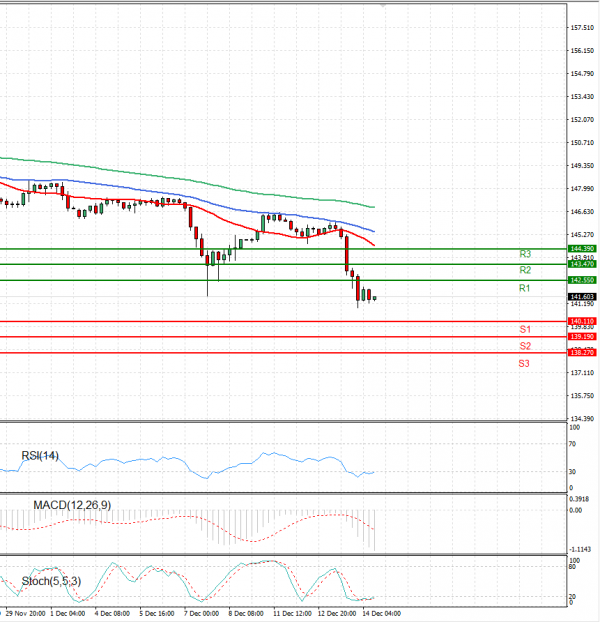Click the MACD 0.3918 scale value
Viewport: 600px width, 622px height.
(579, 499)
